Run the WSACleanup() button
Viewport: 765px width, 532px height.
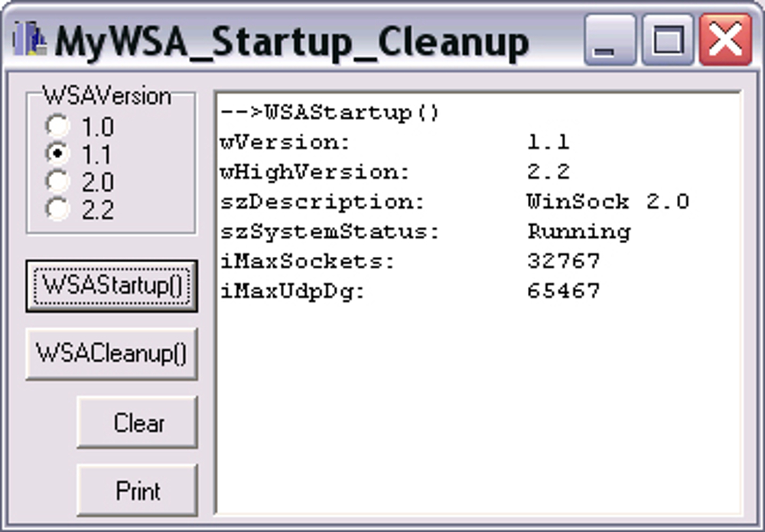click(x=112, y=353)
